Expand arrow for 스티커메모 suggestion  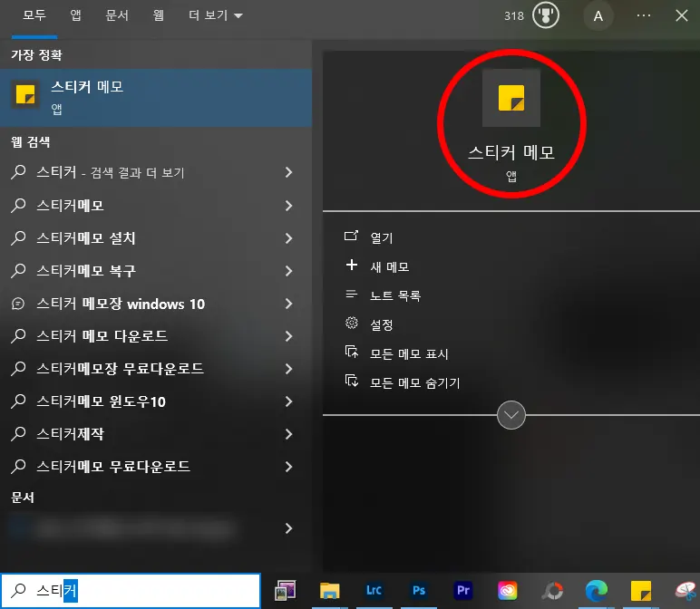click(289, 206)
